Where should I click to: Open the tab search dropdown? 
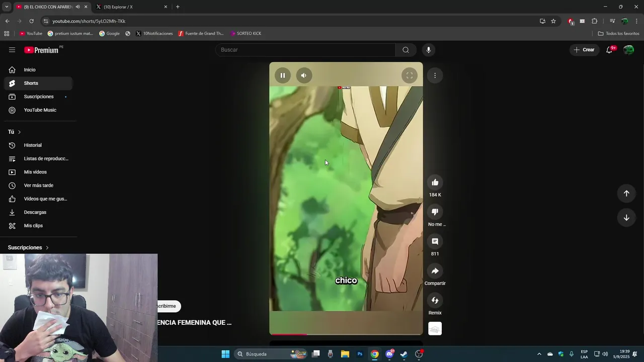7,7
